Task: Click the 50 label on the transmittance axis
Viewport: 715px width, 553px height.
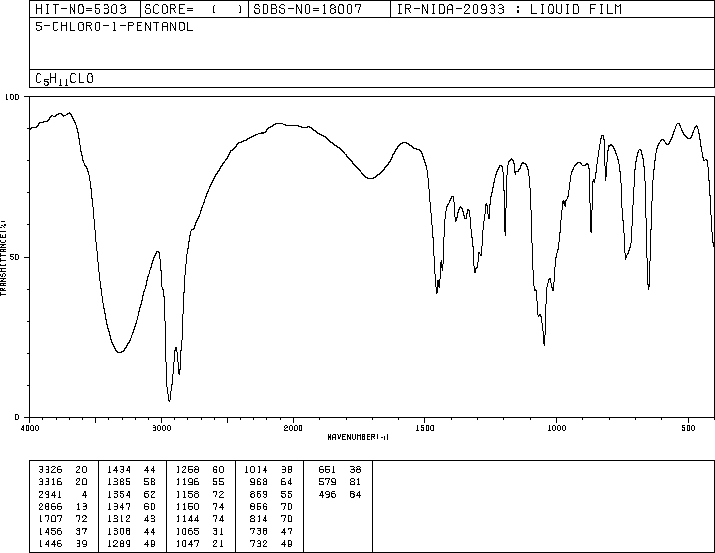Action: pyautogui.click(x=15, y=257)
